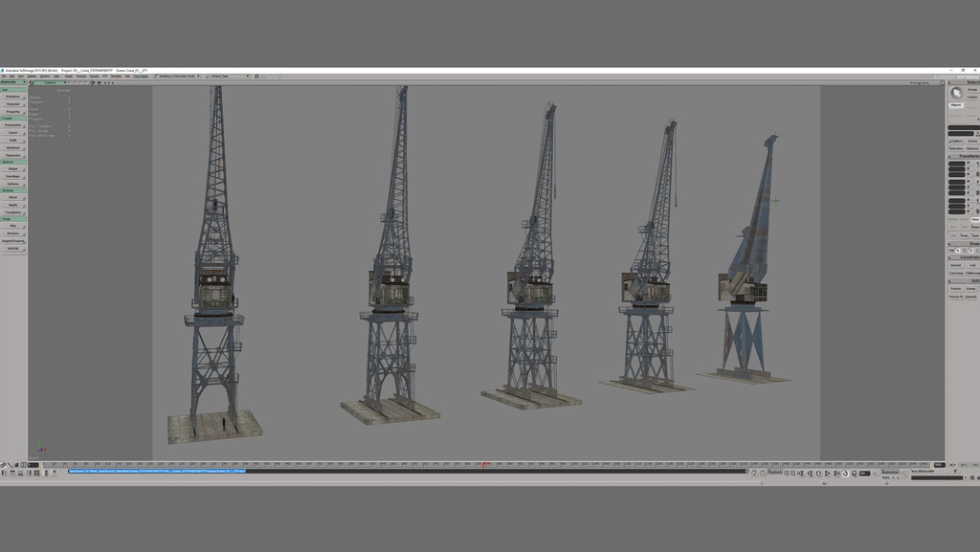980x552 pixels.
Task: Open the Render menu
Action: tap(96, 76)
